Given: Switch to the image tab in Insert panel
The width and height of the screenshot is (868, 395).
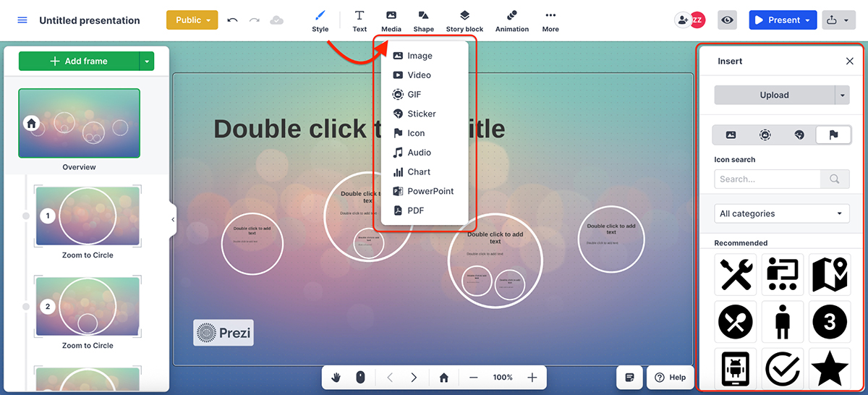Looking at the screenshot, I should point(731,135).
